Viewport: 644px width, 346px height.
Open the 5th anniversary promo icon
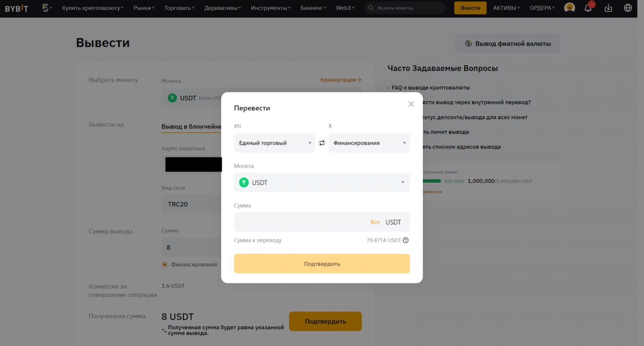click(x=44, y=7)
